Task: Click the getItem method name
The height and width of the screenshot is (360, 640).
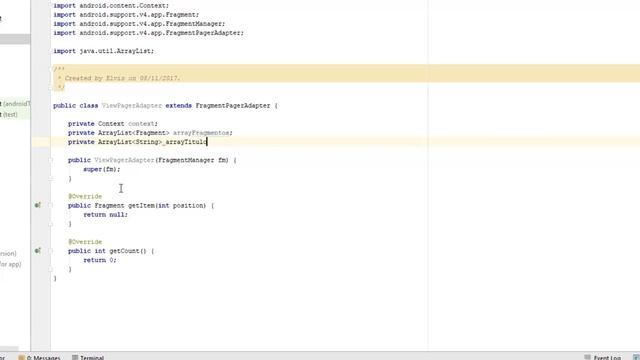Action: 141,206
